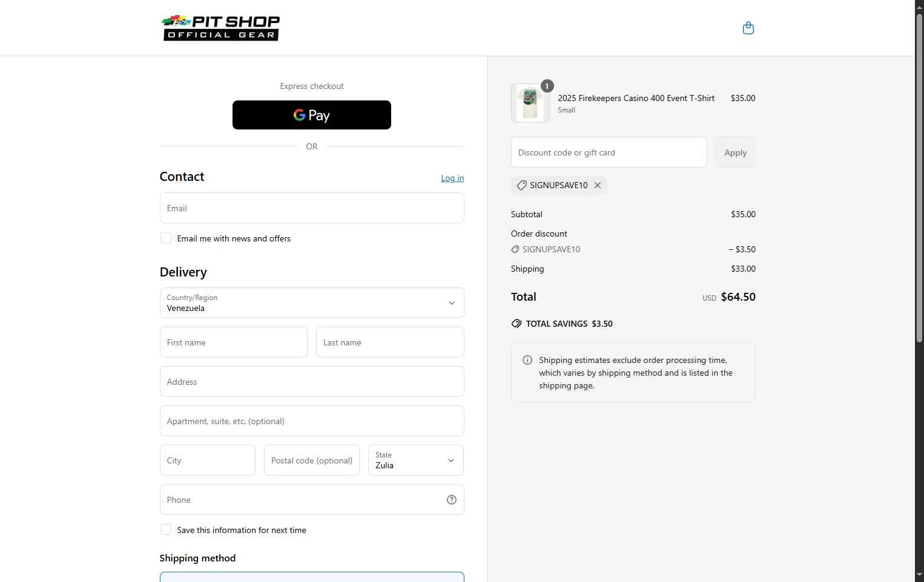Click the quantity badge on the T-shirt thumbnail
This screenshot has height=582, width=924.
(x=547, y=86)
